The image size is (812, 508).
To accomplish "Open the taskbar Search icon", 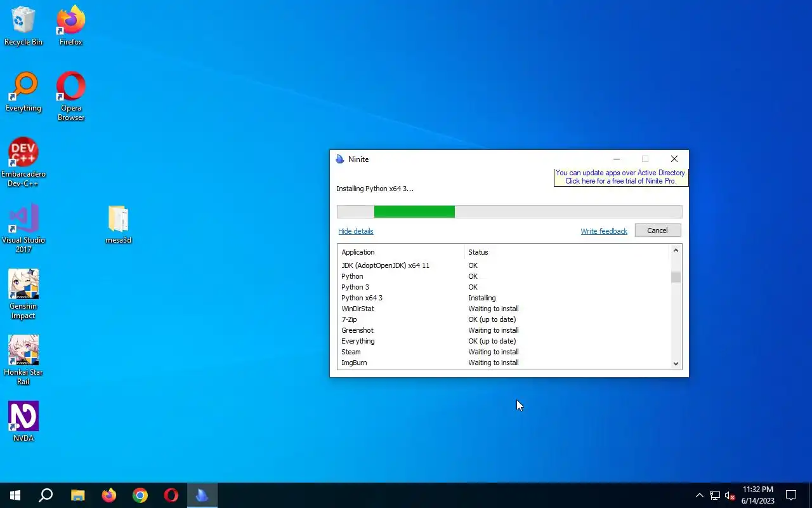I will click(46, 495).
